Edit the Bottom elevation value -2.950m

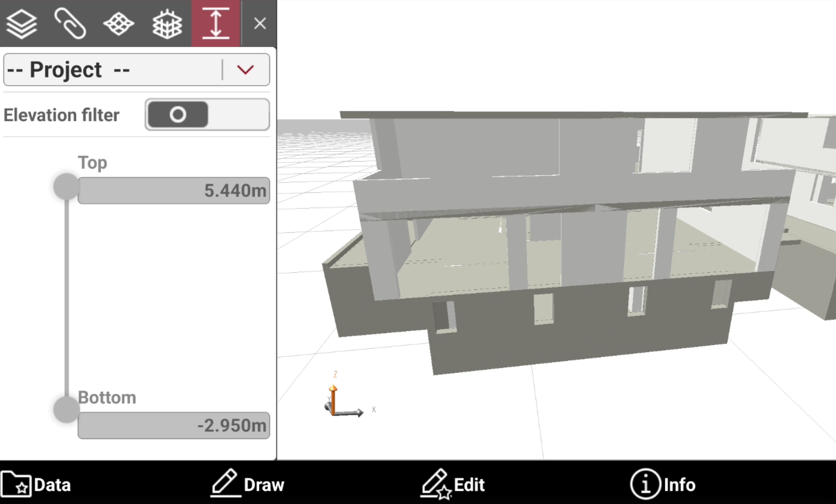pos(174,425)
